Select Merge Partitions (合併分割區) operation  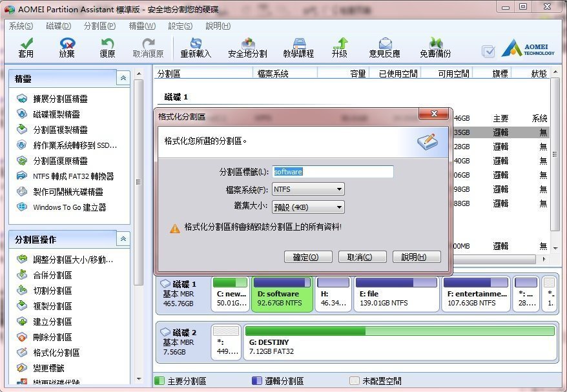(x=52, y=275)
